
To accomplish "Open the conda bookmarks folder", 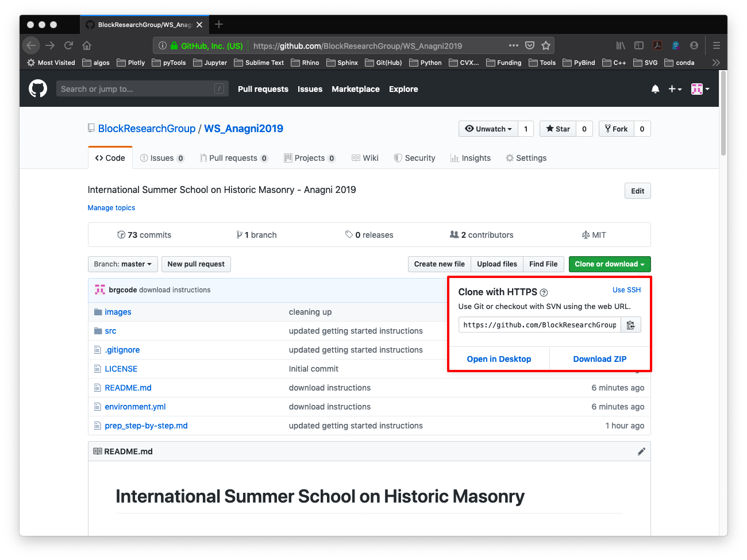I will coord(680,63).
